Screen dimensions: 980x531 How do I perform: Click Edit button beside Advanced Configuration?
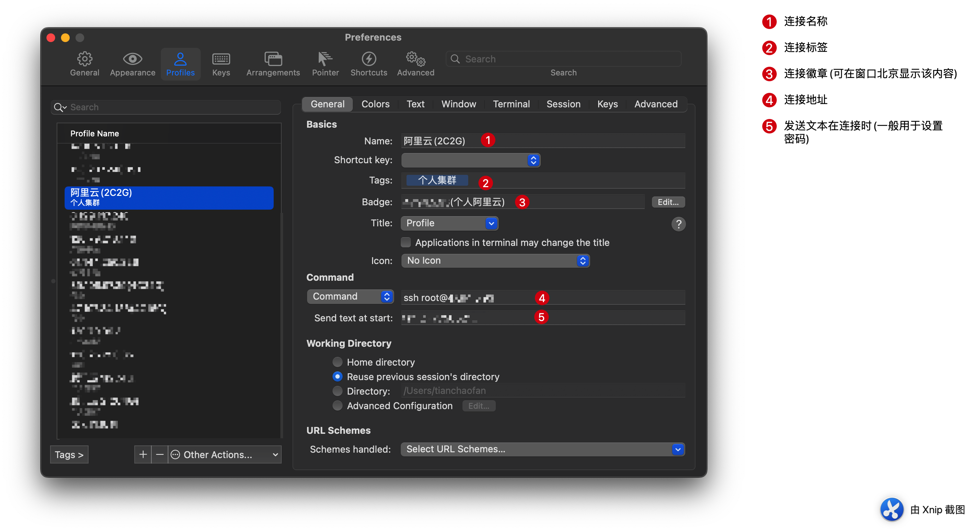coord(479,406)
